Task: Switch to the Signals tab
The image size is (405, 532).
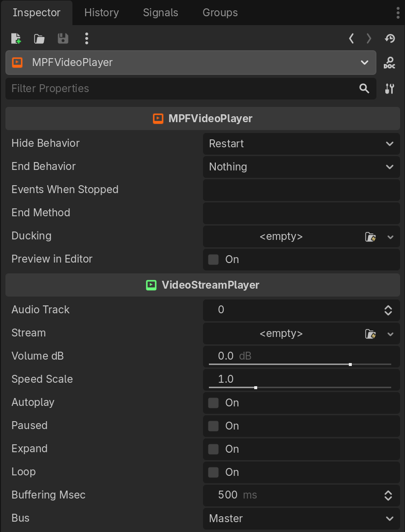Action: click(161, 13)
